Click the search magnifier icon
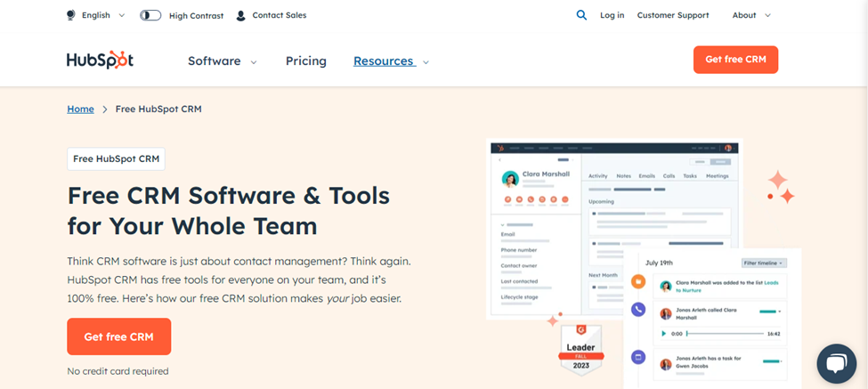 point(581,15)
